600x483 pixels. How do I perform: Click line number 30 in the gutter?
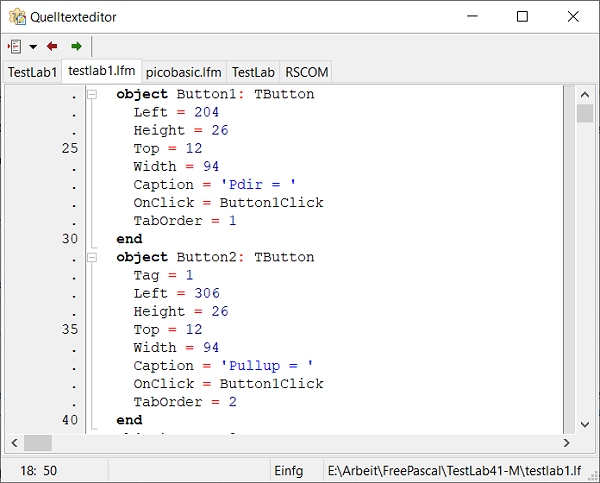69,239
